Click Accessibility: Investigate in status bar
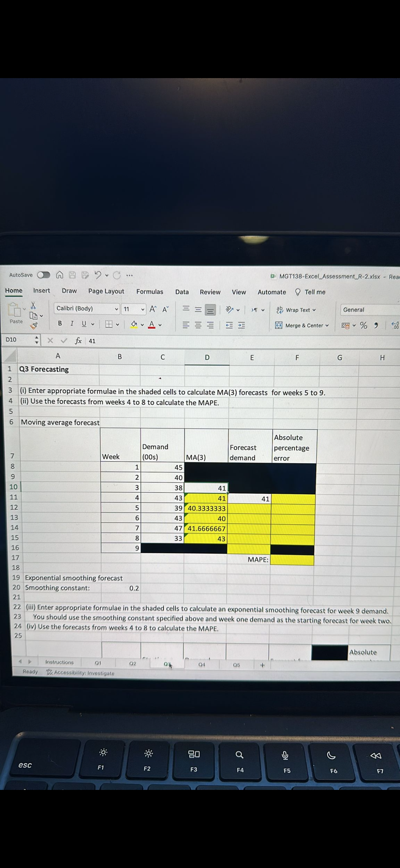The width and height of the screenshot is (400, 868). (80, 673)
